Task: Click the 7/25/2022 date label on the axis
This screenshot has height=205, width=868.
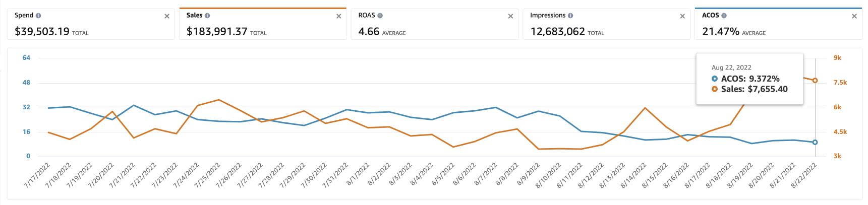Action: (208, 175)
